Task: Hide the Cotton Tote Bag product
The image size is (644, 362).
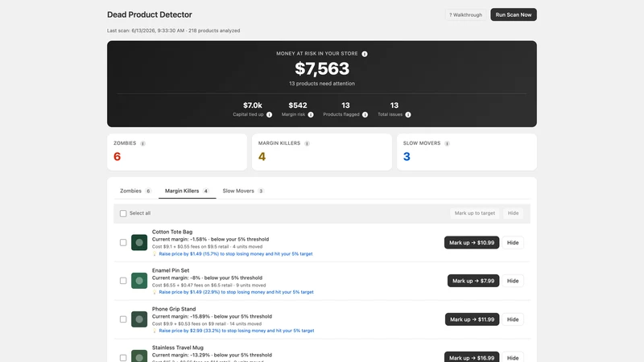Action: pos(513,243)
